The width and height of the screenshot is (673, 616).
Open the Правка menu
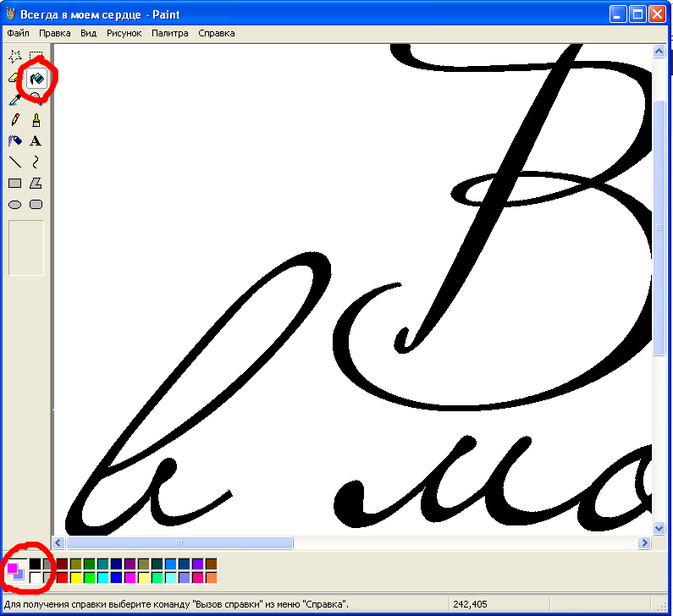54,33
